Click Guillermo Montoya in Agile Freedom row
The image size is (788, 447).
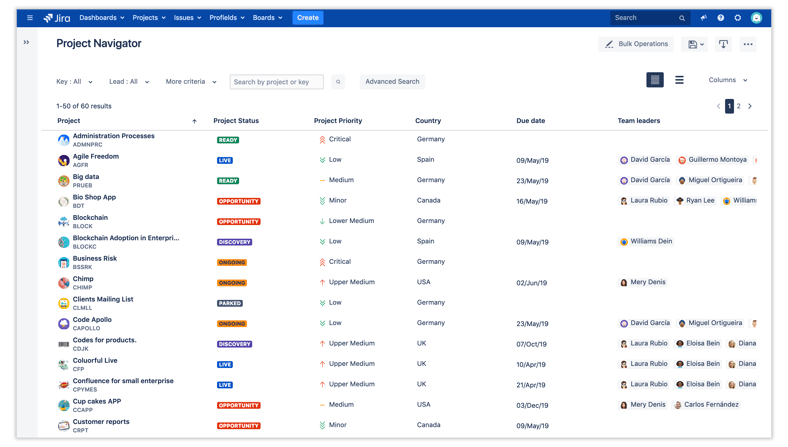coord(712,160)
